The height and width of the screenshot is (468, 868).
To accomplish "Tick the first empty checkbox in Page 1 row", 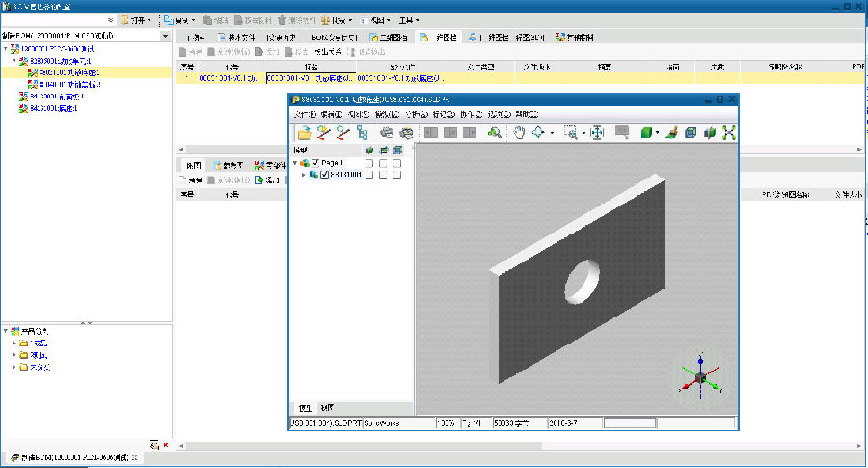I will coord(369,163).
